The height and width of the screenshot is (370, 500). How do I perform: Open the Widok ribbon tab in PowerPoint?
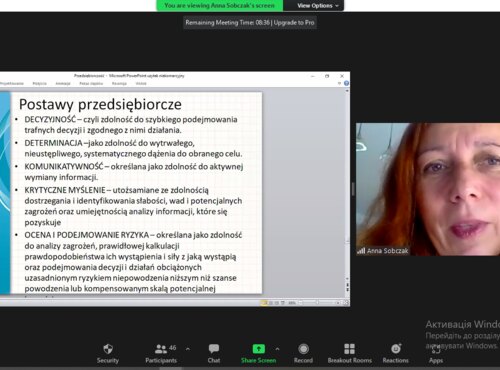click(x=141, y=83)
